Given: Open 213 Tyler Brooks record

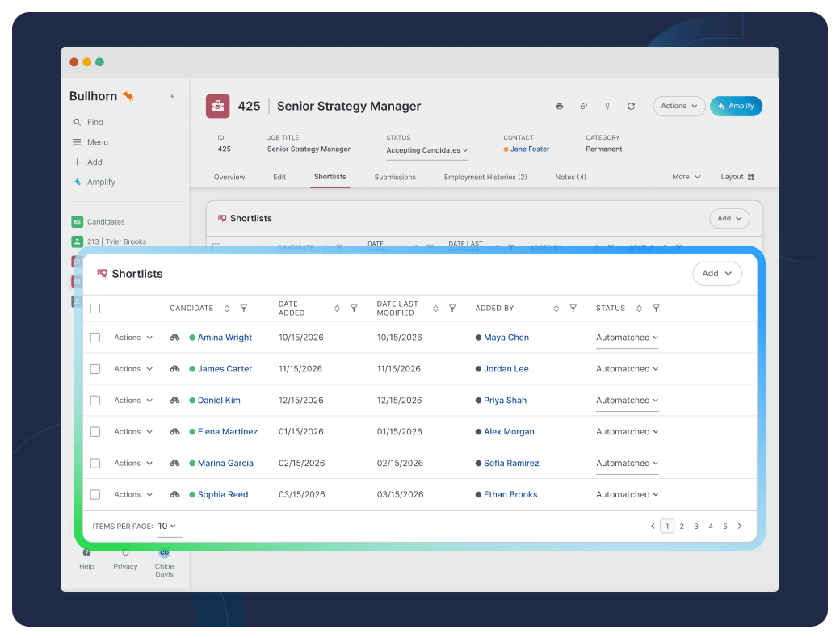Looking at the screenshot, I should (109, 241).
